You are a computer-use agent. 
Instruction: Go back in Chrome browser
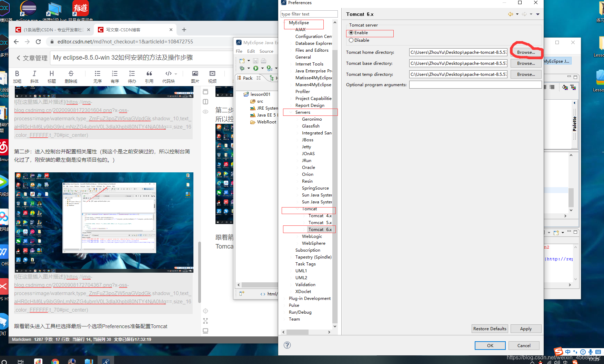tap(16, 42)
